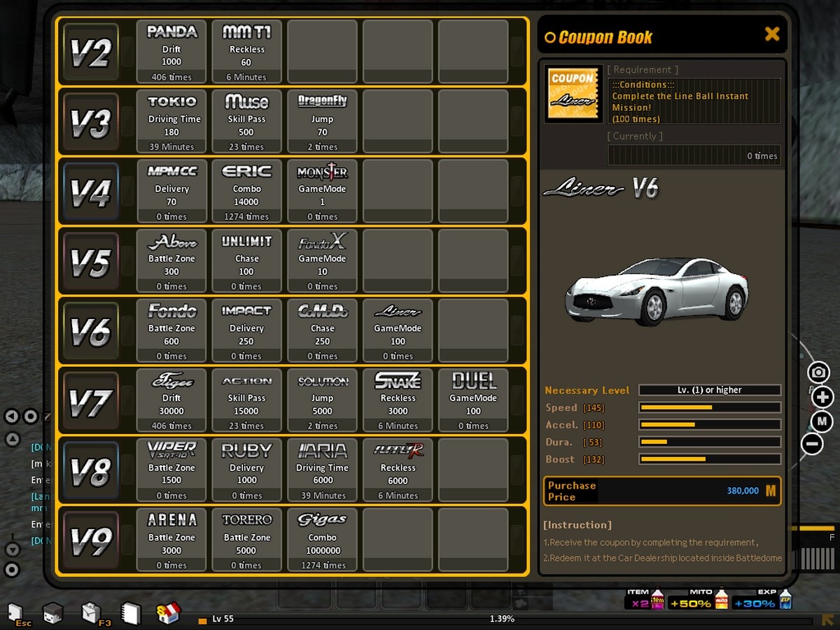The width and height of the screenshot is (840, 630).
Task: Select the V6 category row label
Action: [x=90, y=332]
